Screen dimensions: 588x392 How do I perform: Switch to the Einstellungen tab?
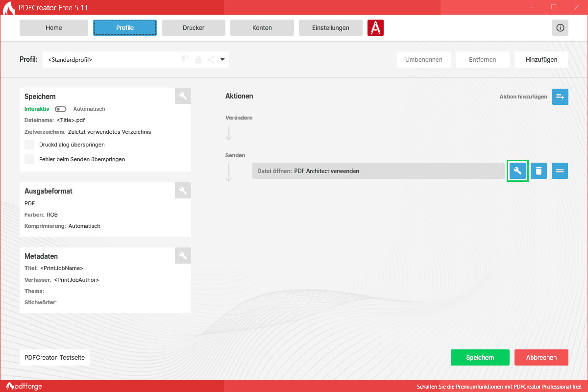point(331,28)
